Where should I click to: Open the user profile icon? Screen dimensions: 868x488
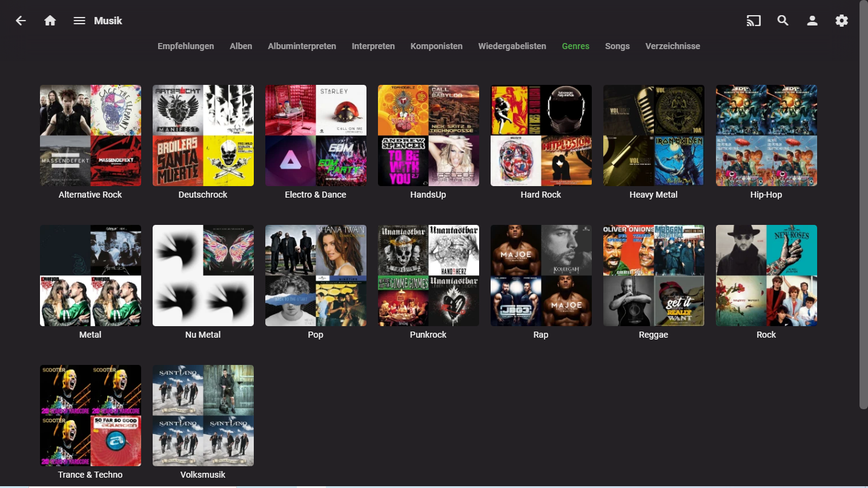coord(812,21)
